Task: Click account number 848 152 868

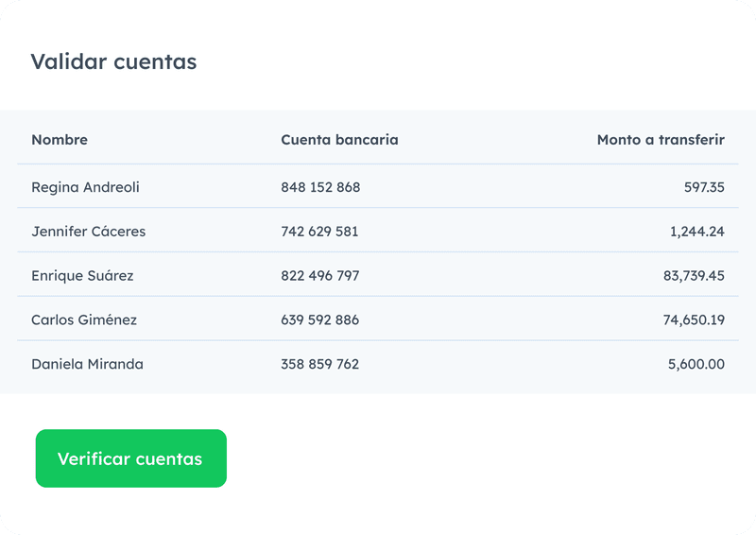Action: click(x=320, y=187)
